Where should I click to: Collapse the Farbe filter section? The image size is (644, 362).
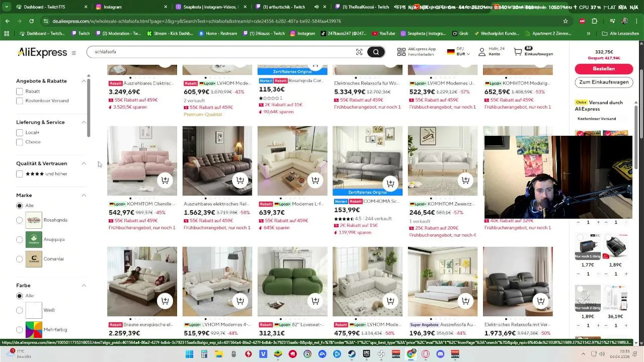pyautogui.click(x=84, y=285)
